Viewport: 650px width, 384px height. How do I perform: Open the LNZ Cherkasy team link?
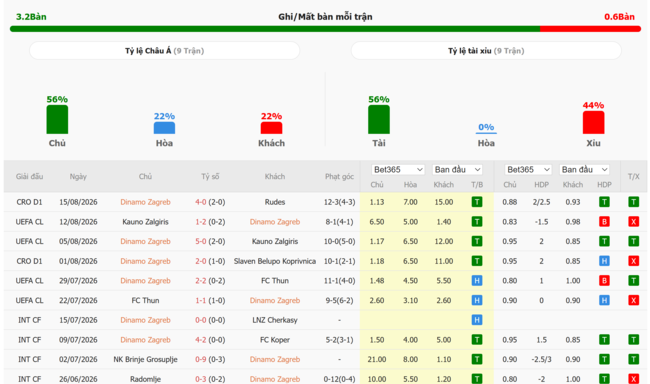point(275,320)
